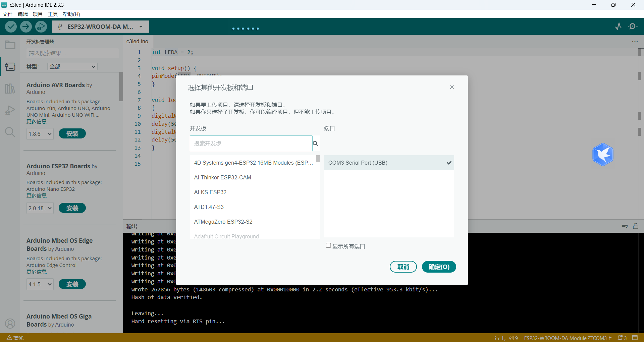Open the Sketchbook folder sidebar icon
The width and height of the screenshot is (644, 342).
[x=10, y=45]
